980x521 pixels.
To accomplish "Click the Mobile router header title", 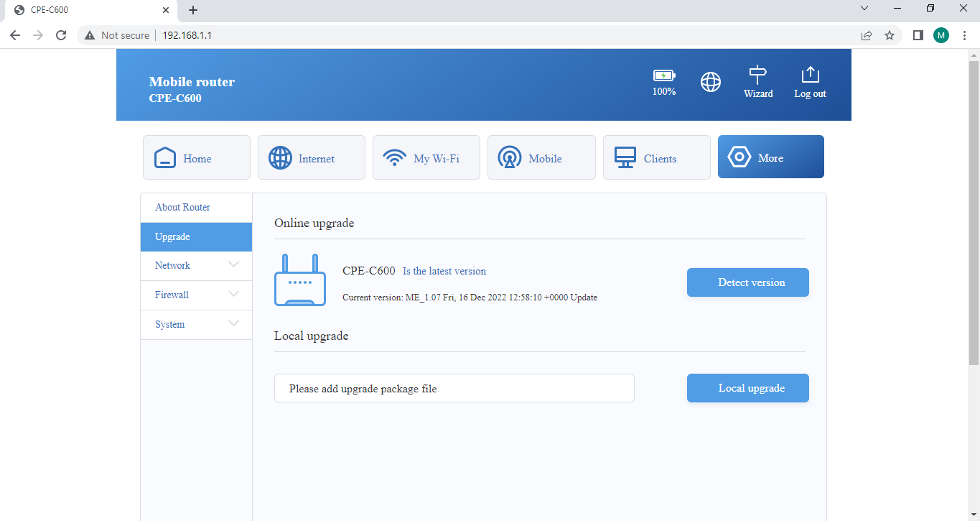I will point(192,82).
